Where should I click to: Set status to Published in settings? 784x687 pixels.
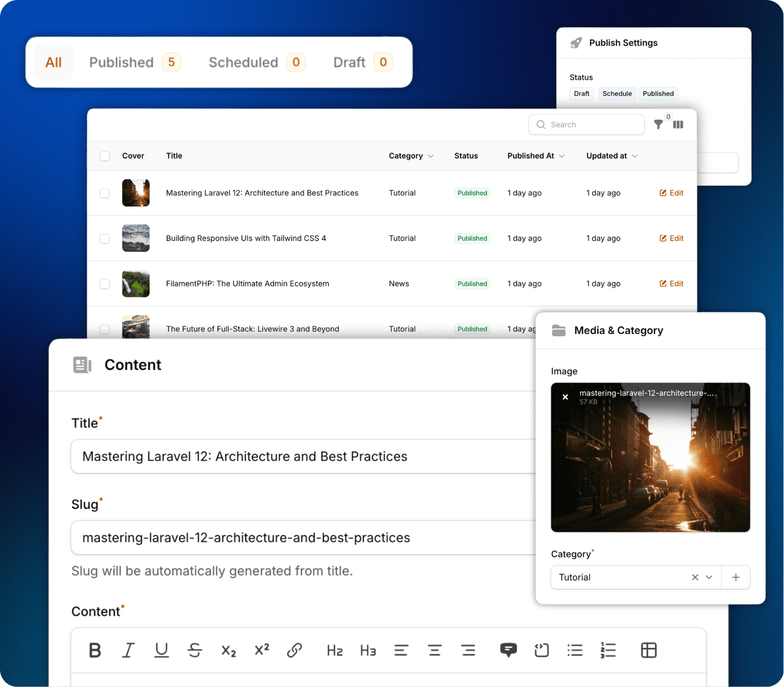coord(658,94)
